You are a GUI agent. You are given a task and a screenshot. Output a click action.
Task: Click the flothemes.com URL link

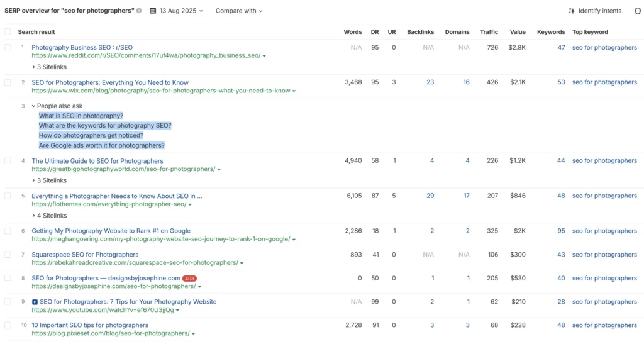tap(109, 204)
